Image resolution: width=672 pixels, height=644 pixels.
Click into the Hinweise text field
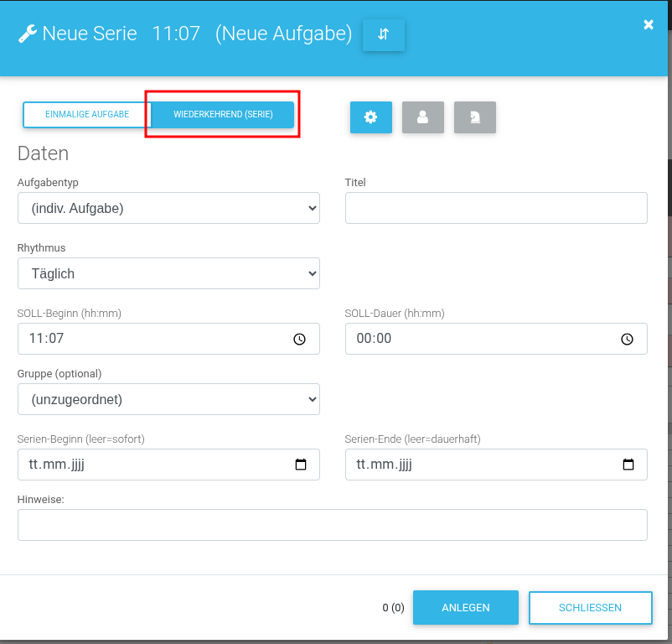coord(332,525)
